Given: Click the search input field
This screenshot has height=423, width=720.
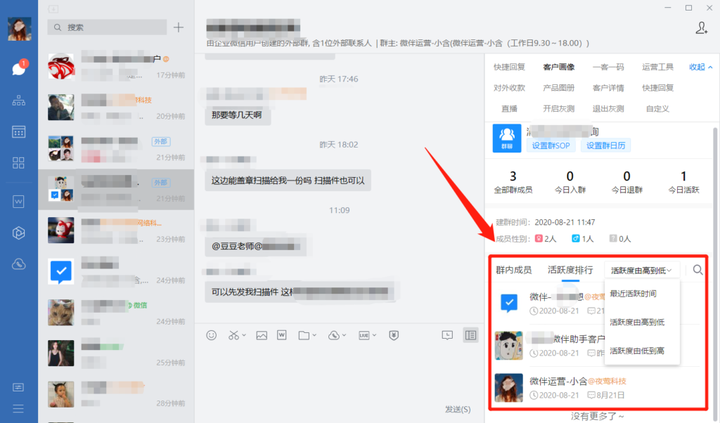Looking at the screenshot, I should pos(107,28).
